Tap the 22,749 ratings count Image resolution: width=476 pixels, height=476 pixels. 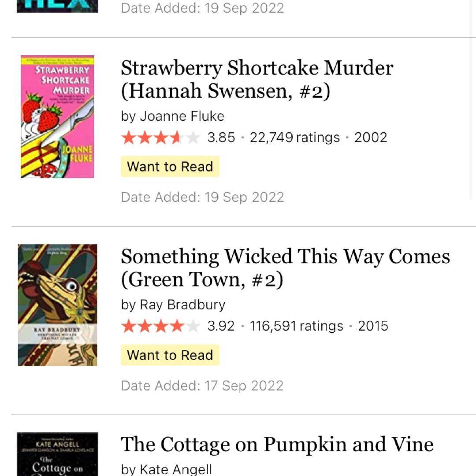pos(294,138)
